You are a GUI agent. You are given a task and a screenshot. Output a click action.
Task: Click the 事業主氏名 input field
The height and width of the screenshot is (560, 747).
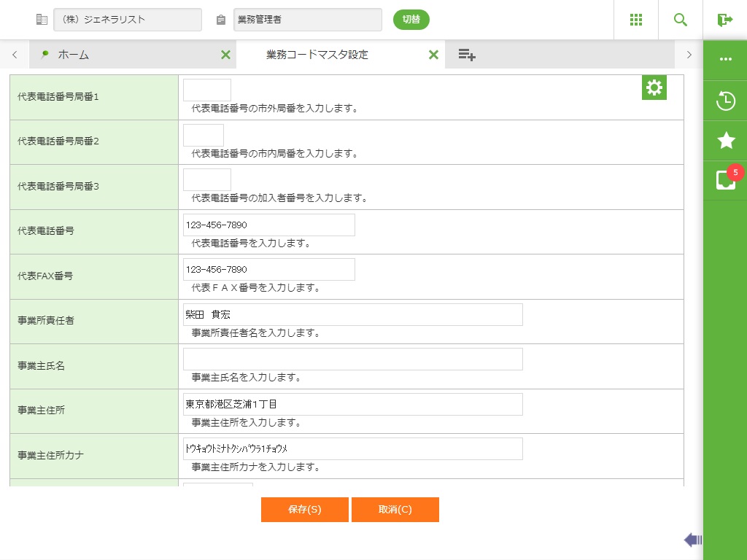coord(353,359)
